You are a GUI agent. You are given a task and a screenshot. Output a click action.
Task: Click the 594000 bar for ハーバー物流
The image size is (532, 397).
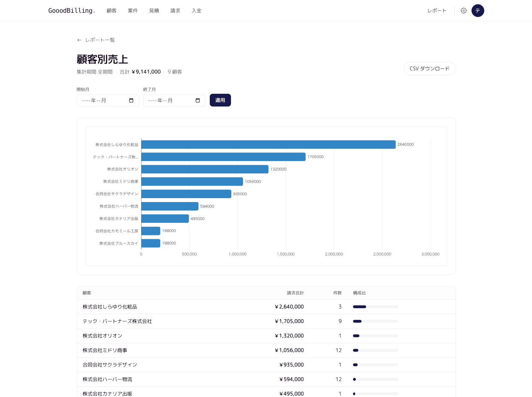pos(170,206)
